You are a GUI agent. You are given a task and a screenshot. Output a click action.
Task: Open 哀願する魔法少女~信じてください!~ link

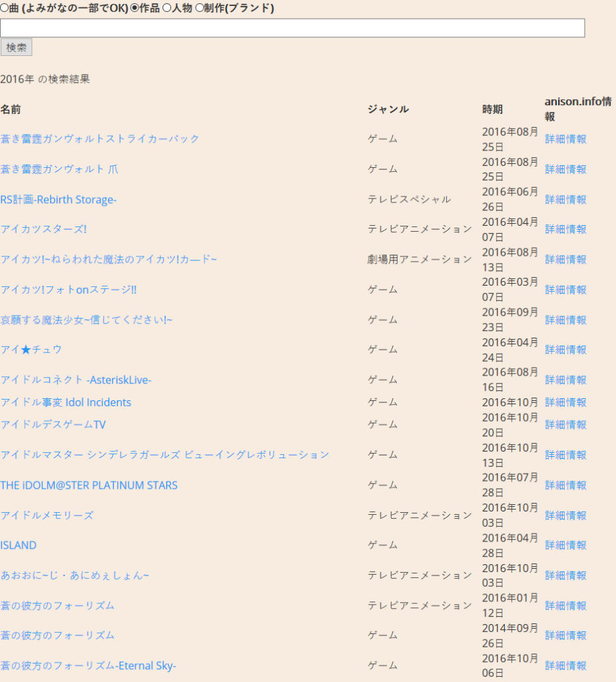86,320
